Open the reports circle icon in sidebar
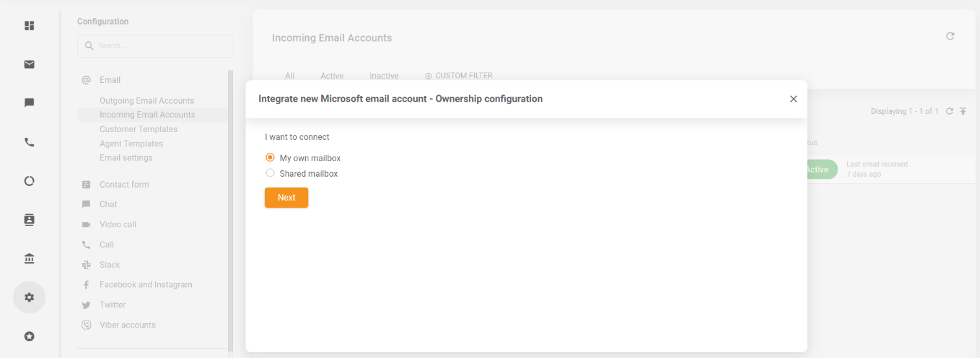 tap(29, 181)
